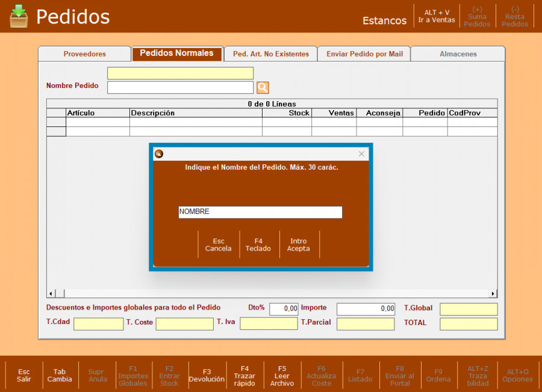Viewport: 542px width, 392px height.
Task: Click the Pedidos box icon in header
Action: (19, 16)
